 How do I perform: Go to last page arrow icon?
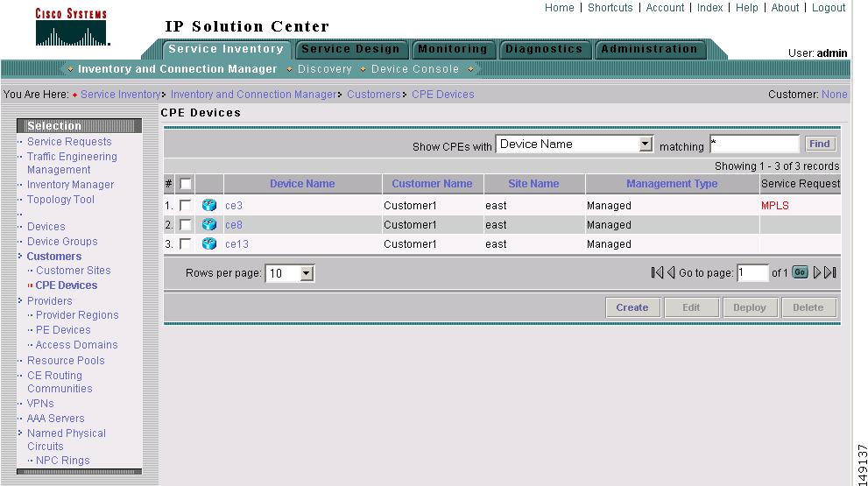point(829,272)
